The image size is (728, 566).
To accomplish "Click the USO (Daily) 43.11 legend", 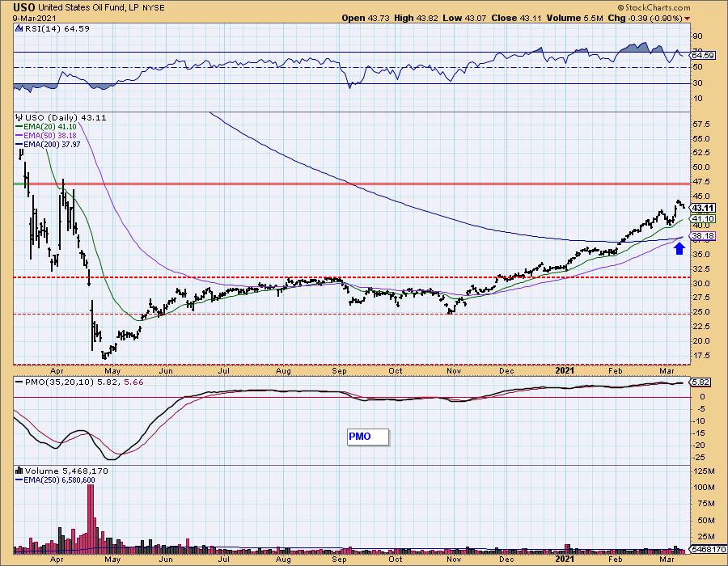I will pos(66,118).
